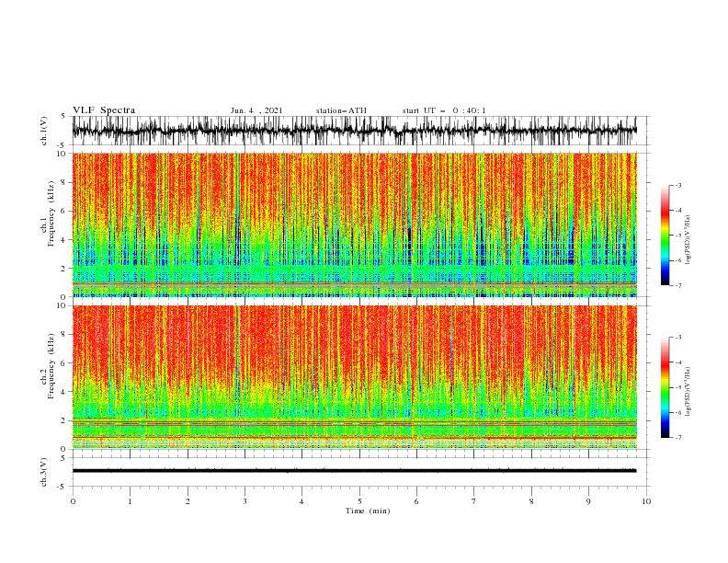Click the ch.1 color bar "log(PSD)(V²/Hz)" label
Image resolution: width=728 pixels, height=563 pixels.
click(688, 240)
